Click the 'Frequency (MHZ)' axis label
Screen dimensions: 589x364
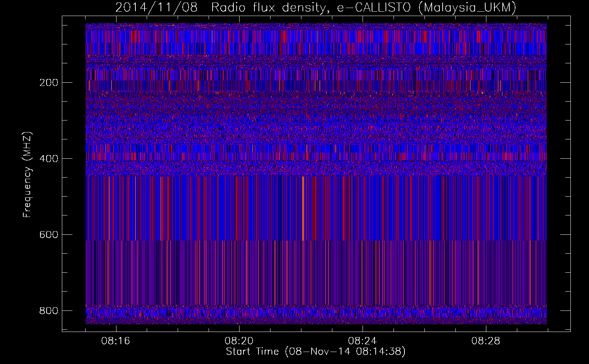27,175
